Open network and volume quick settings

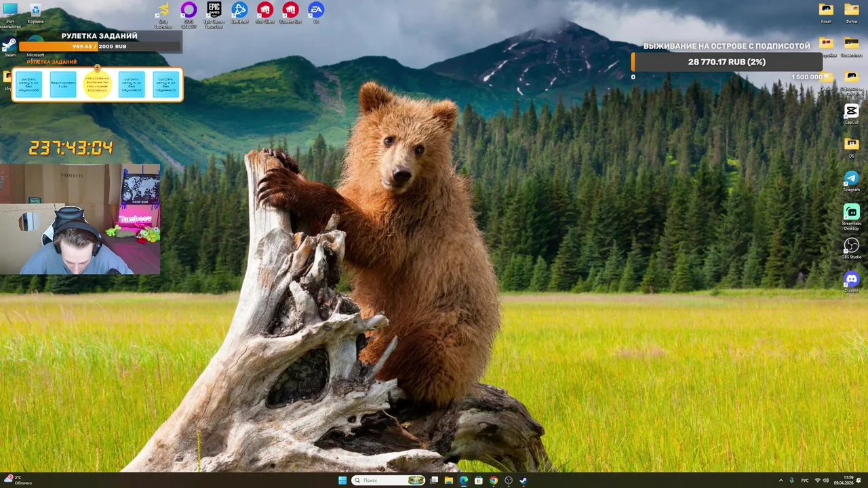821,481
